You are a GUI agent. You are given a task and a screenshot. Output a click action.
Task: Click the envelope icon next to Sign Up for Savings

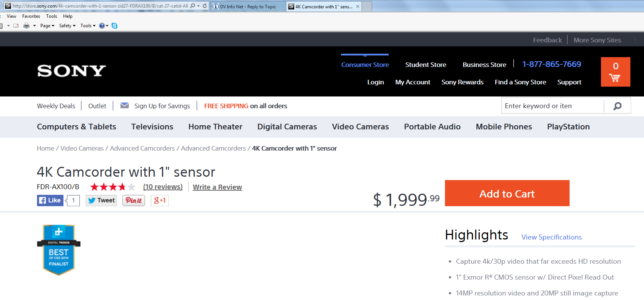[125, 106]
